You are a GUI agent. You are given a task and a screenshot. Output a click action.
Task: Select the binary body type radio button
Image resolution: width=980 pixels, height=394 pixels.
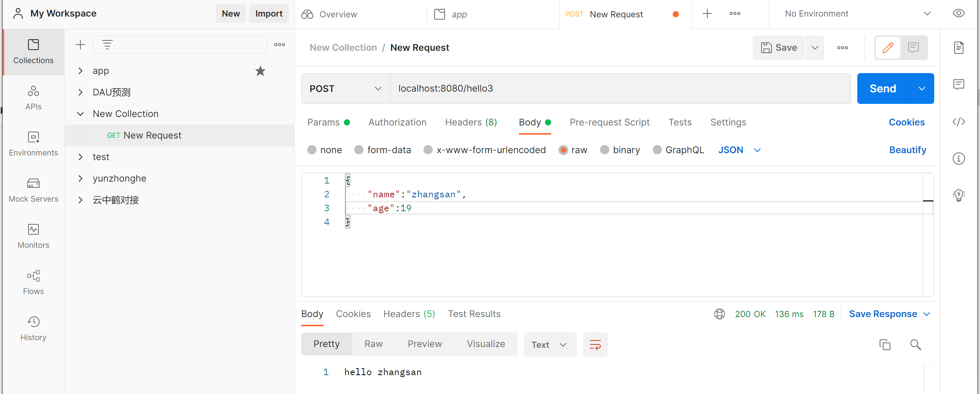click(605, 150)
